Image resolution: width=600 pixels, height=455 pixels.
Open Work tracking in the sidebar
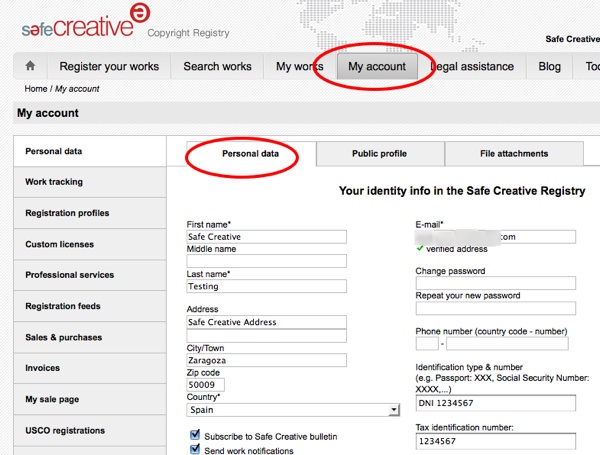[x=54, y=182]
